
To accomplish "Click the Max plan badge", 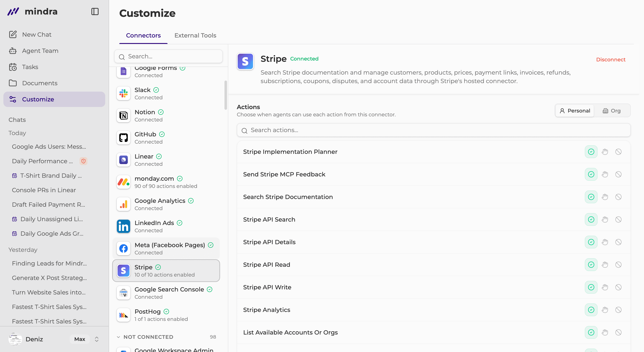I will pyautogui.click(x=80, y=339).
